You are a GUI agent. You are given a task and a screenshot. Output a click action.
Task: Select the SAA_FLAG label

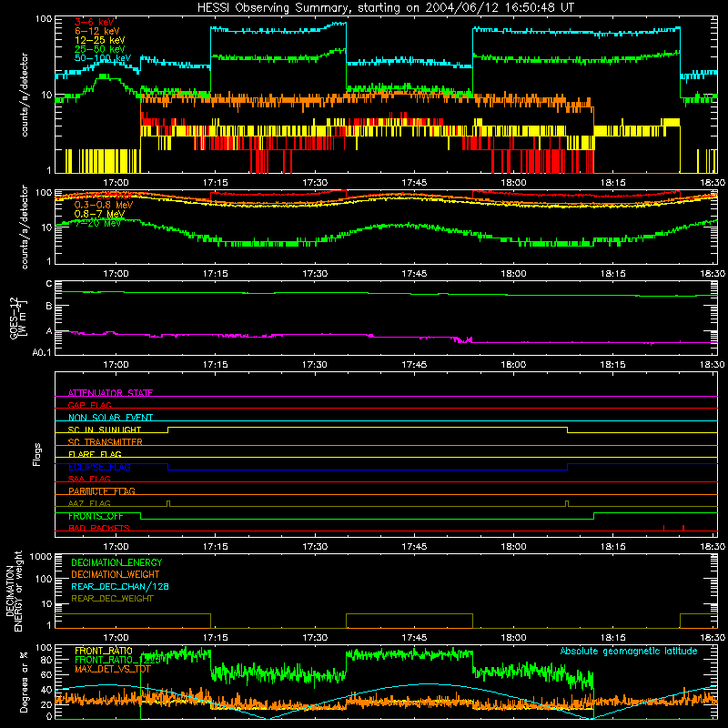pyautogui.click(x=89, y=479)
